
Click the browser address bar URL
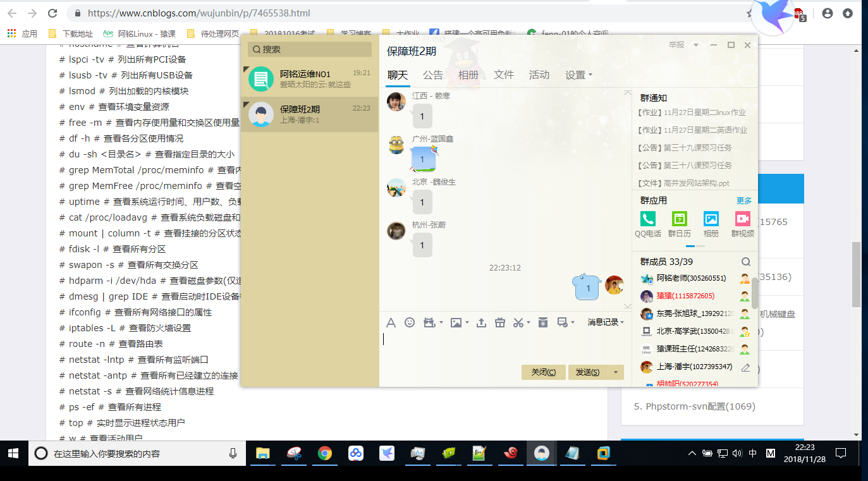click(199, 13)
